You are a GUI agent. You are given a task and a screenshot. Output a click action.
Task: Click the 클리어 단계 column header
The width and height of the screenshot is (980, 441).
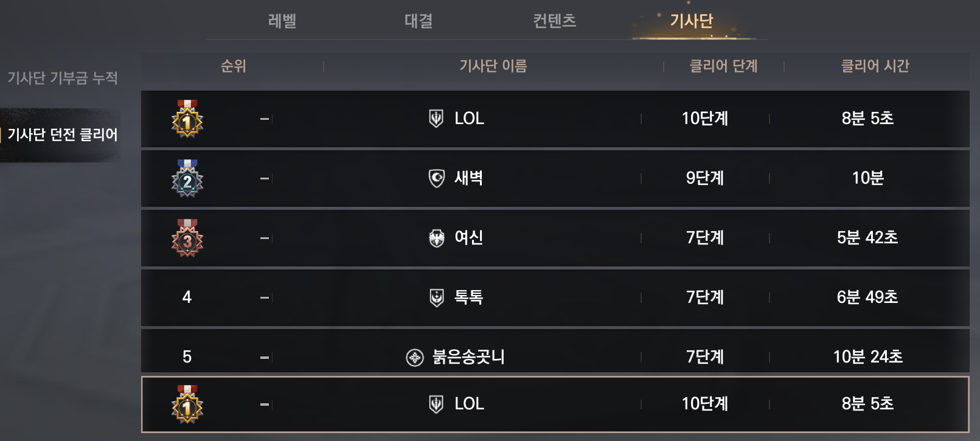(x=723, y=66)
